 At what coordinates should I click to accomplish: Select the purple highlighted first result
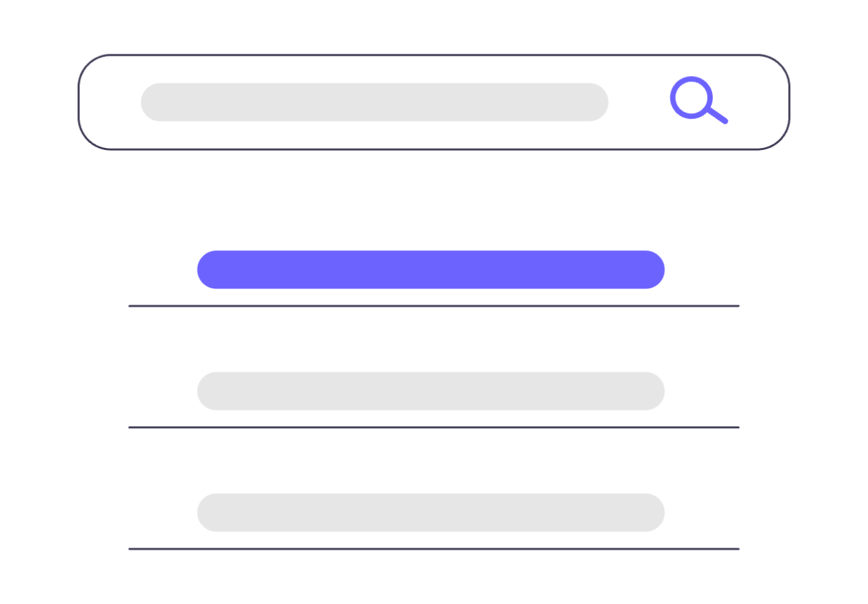[x=431, y=269]
